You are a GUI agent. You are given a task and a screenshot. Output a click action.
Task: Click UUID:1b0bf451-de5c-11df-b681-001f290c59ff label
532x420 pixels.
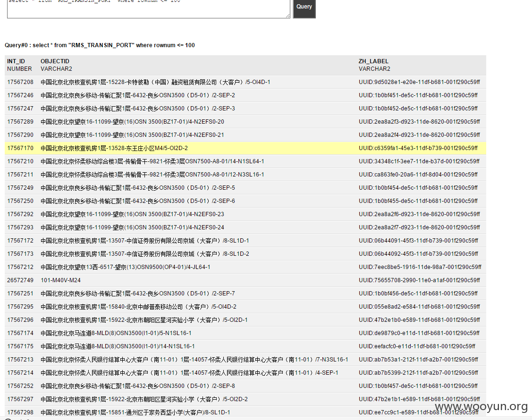click(418, 95)
